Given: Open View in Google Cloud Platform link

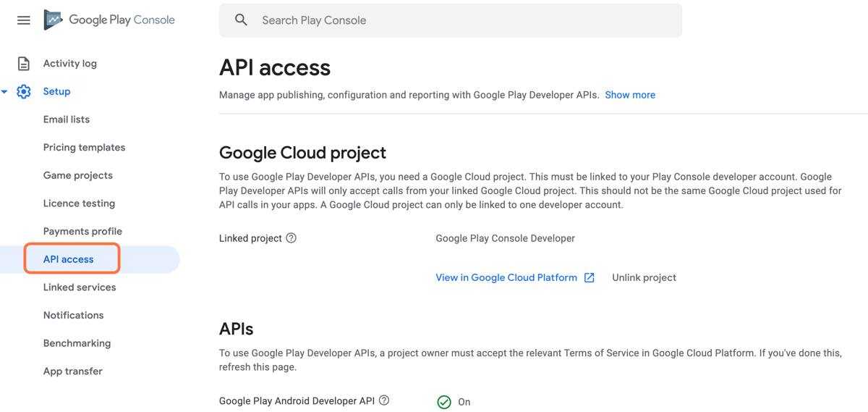Looking at the screenshot, I should tap(506, 277).
